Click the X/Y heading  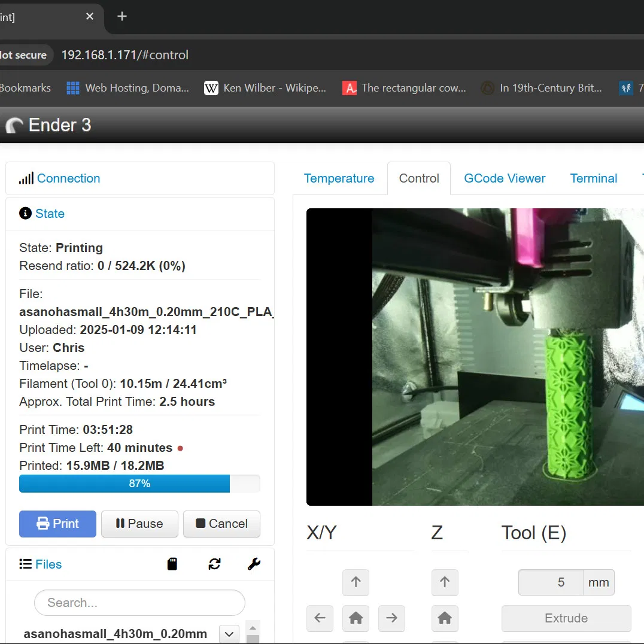pyautogui.click(x=321, y=533)
